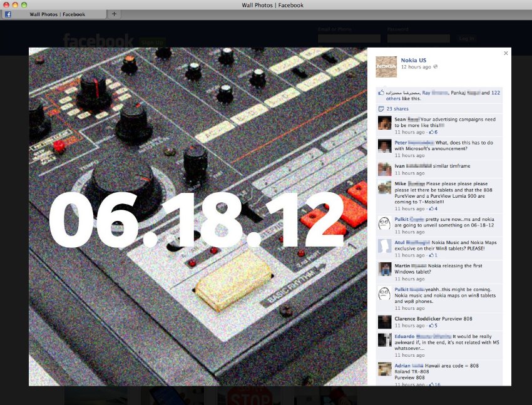532x405 pixels.
Task: Click the thumbs-up count 4 on Mike's comment
Action: pos(433,209)
